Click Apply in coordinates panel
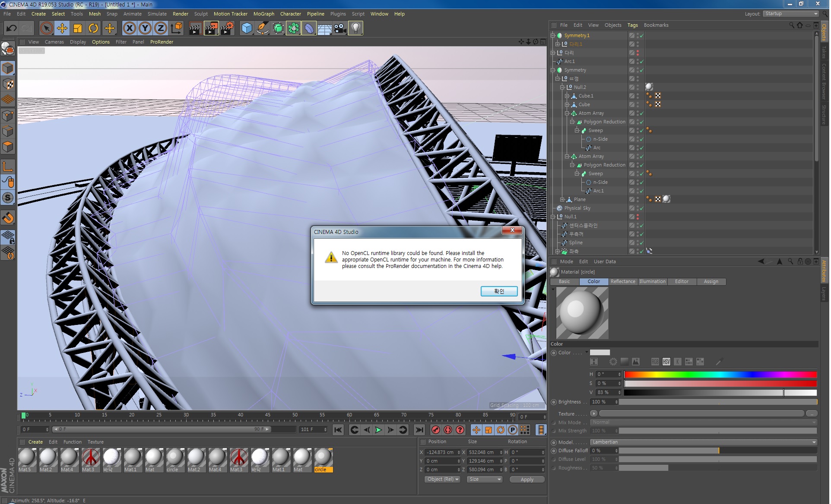Screen dimensions: 831x504 (x=527, y=479)
